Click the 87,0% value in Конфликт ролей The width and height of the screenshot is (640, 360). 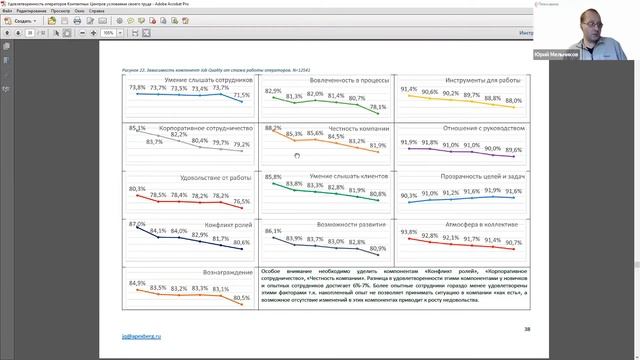click(137, 224)
